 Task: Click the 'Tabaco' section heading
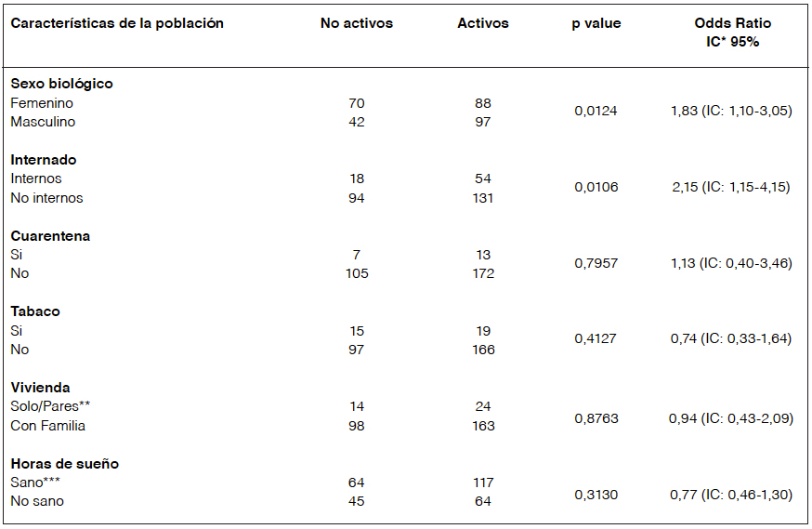34,311
